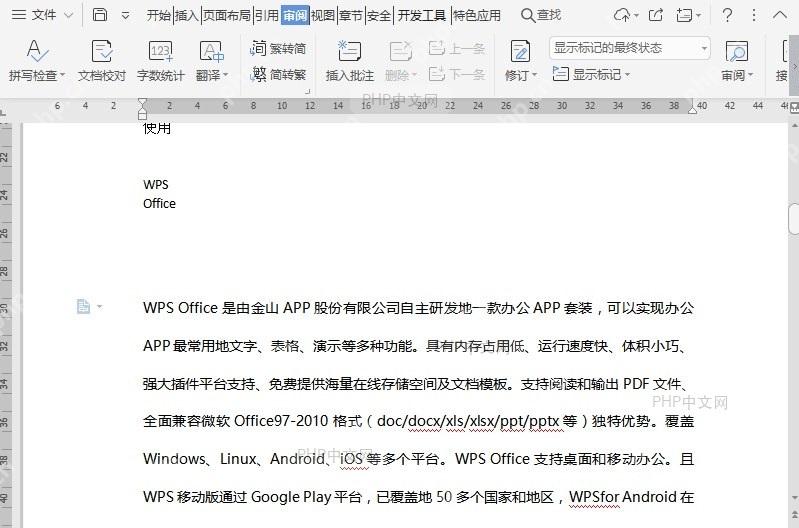
Task: Run 拼写检查 spell check
Action: coord(33,61)
